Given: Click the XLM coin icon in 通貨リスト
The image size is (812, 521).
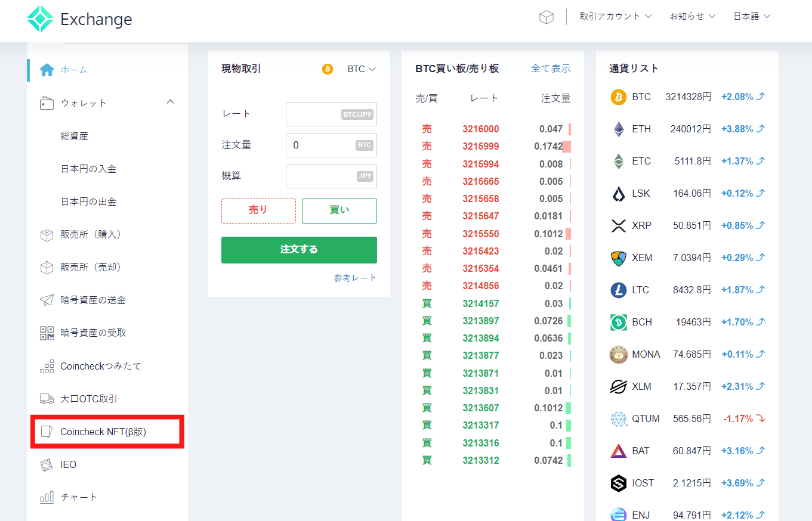Looking at the screenshot, I should click(x=619, y=386).
